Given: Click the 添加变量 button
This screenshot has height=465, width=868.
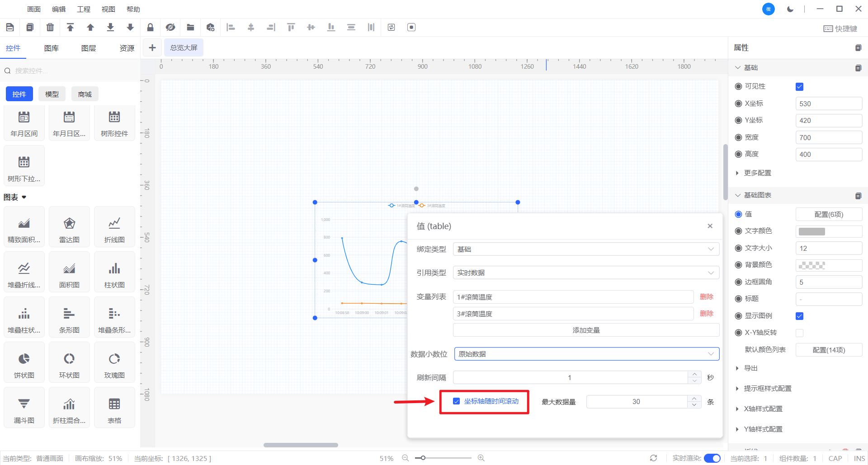Looking at the screenshot, I should (586, 330).
